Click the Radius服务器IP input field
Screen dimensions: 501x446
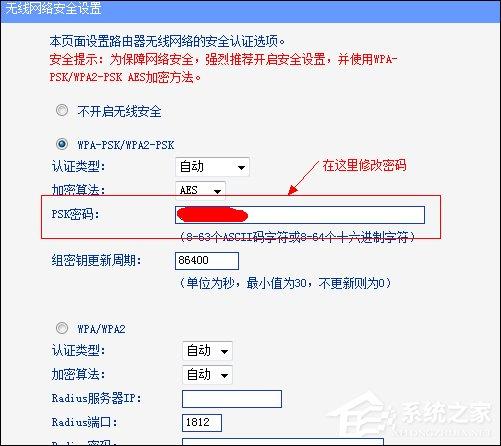click(232, 399)
